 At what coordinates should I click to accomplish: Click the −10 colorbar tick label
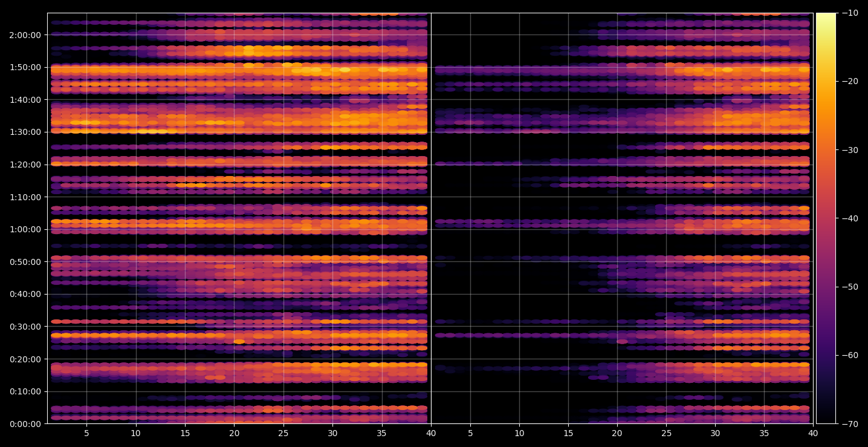849,13
